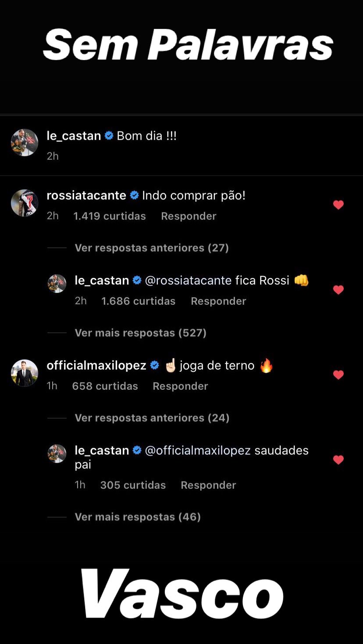This screenshot has width=363, height=644.
Task: Open le_castan's avatar on Bom dia comment
Action: pos(25,142)
